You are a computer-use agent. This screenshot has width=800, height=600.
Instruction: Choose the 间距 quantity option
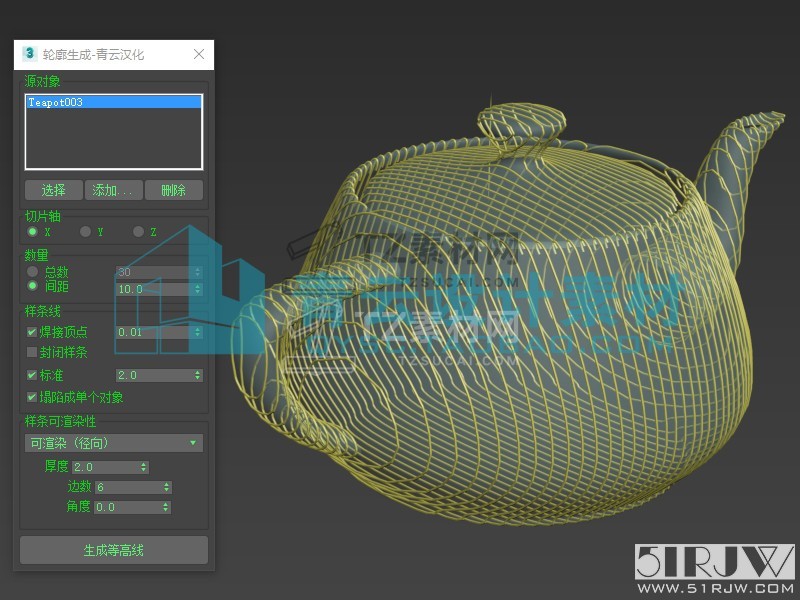point(33,286)
